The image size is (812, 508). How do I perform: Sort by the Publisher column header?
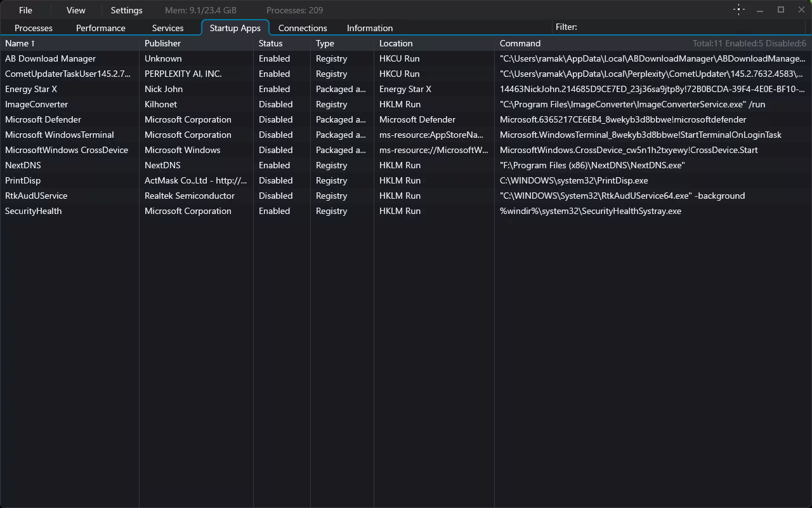click(x=197, y=43)
